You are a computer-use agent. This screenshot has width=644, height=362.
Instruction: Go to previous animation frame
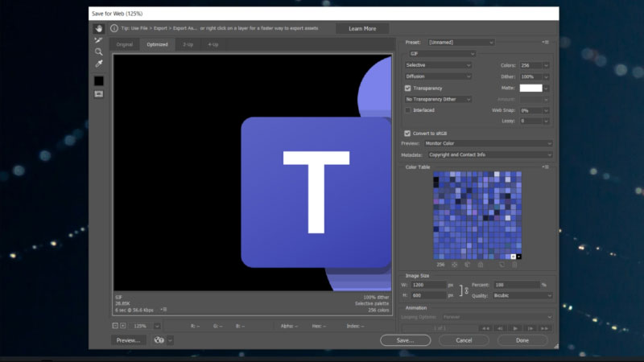click(x=500, y=328)
